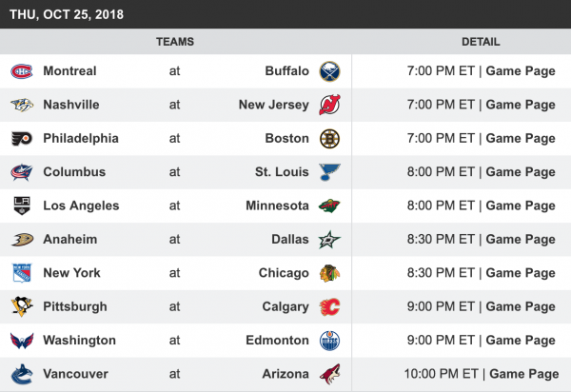Click the Chicago Blackhawks logo
Image resolution: width=571 pixels, height=392 pixels.
pos(329,273)
